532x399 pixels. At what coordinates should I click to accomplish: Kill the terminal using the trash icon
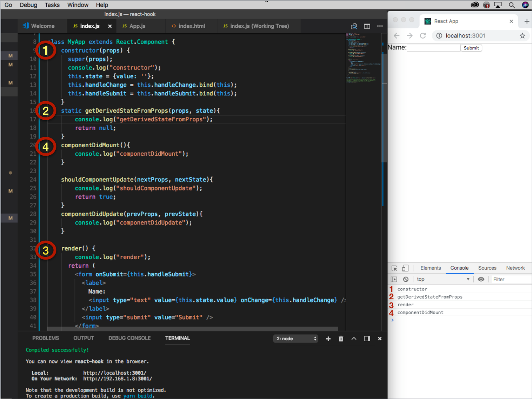pos(341,338)
